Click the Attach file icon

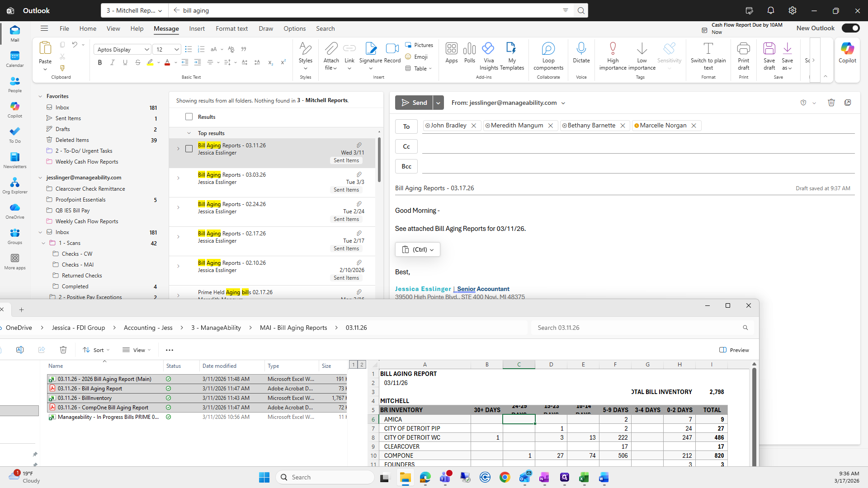(331, 49)
